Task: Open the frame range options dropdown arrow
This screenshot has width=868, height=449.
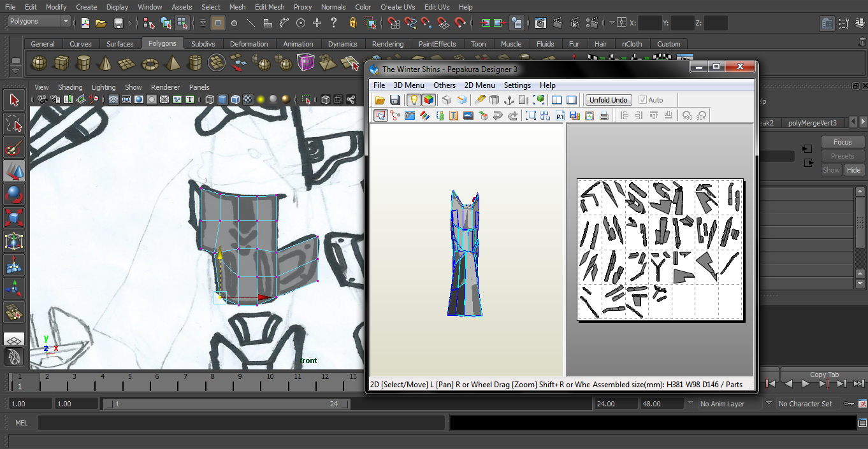Action: (690, 404)
